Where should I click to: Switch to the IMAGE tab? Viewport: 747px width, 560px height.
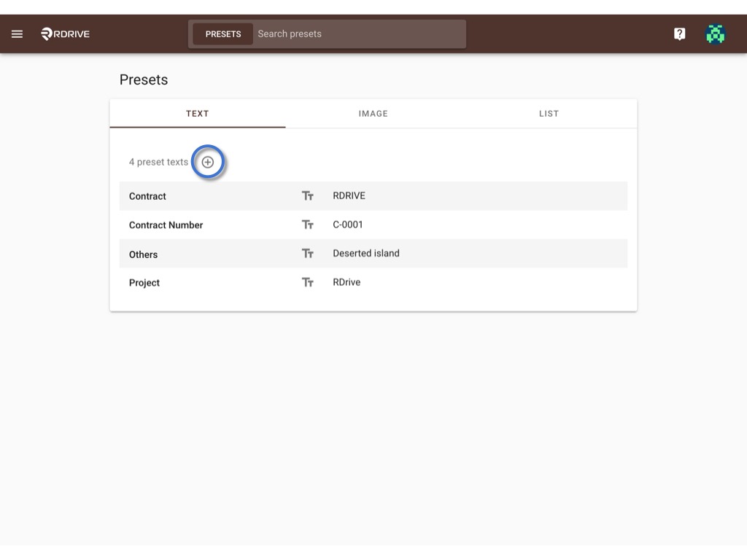coord(373,113)
